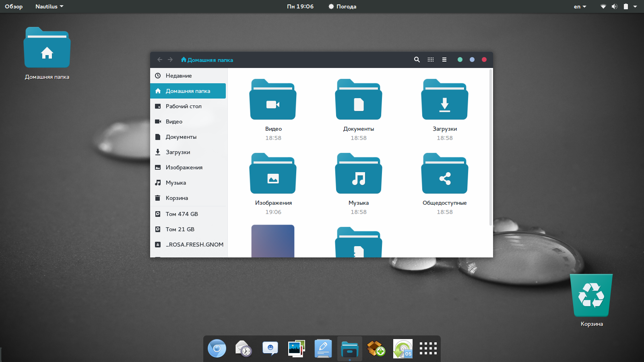Show all applications from dock grid icon
This screenshot has height=362, width=644.
[428, 348]
